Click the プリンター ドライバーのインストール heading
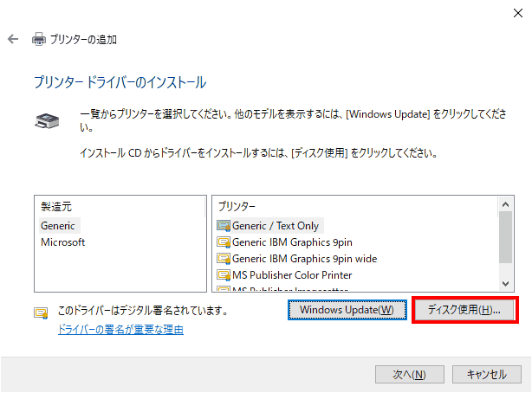This screenshot has height=393, width=532. (120, 82)
